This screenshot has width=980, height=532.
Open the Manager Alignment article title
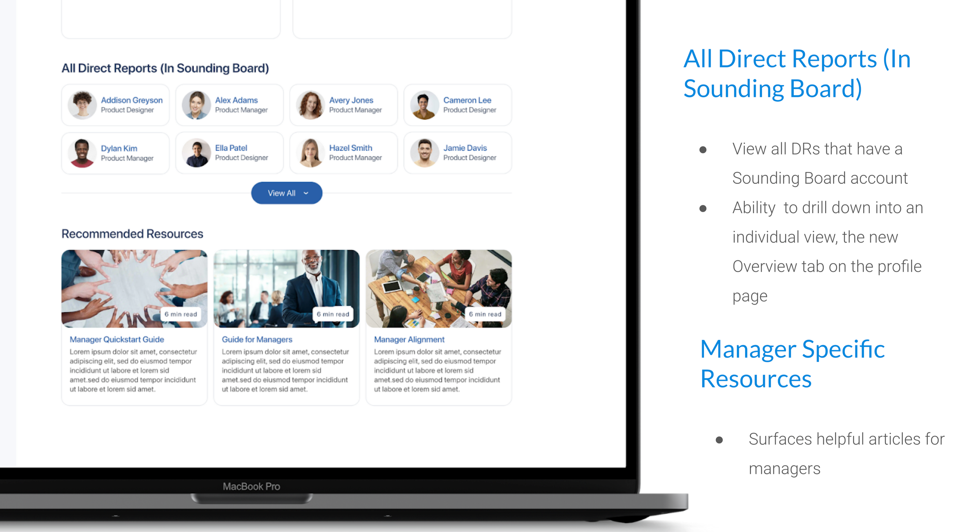pyautogui.click(x=409, y=340)
